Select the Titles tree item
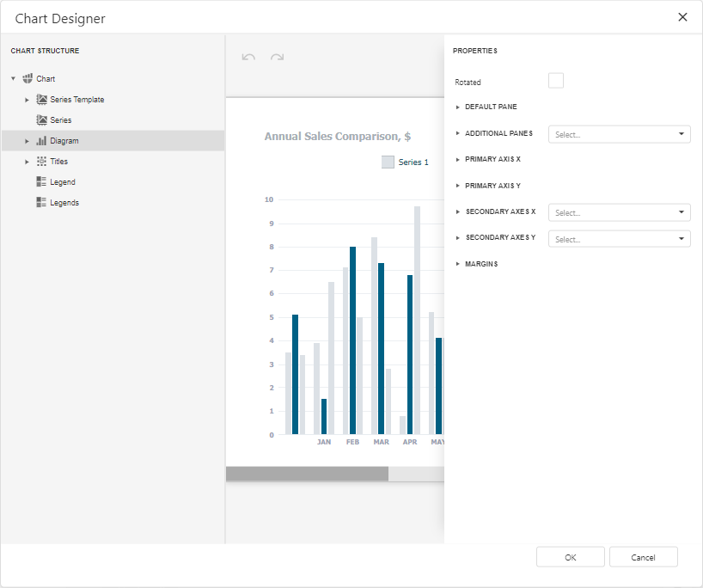The width and height of the screenshot is (703, 588). click(x=113, y=162)
